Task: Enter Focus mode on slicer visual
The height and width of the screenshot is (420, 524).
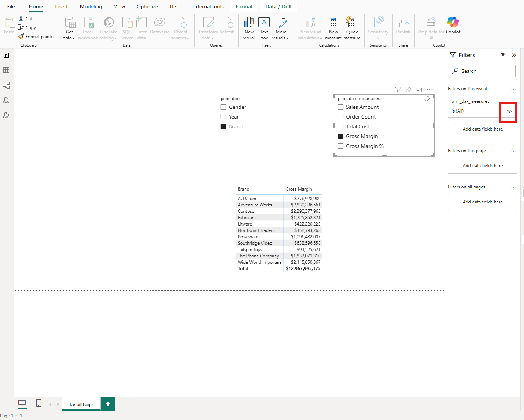Action: click(x=419, y=90)
